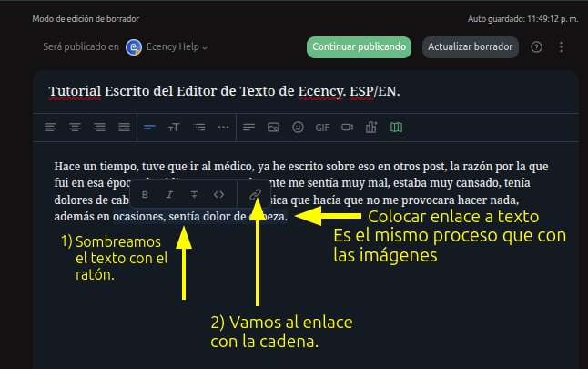Click Continuar publicando button
The height and width of the screenshot is (369, 588).
[x=359, y=47]
